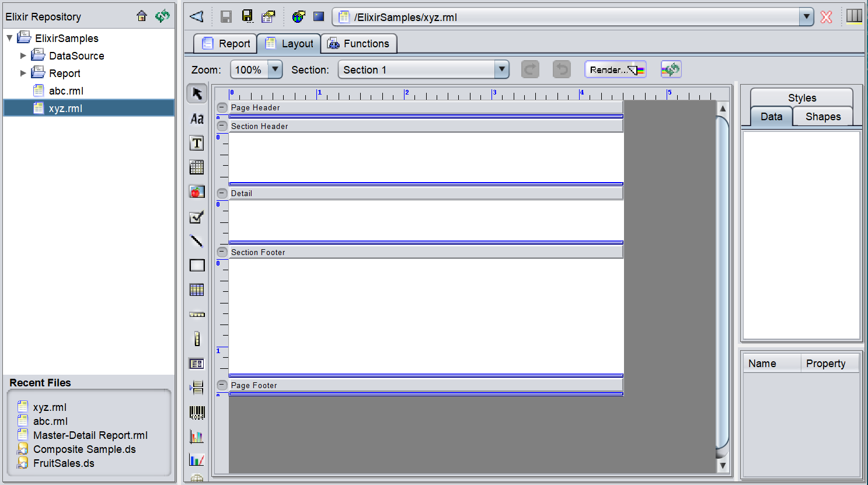Expand the DataSource folder in tree

(x=23, y=56)
